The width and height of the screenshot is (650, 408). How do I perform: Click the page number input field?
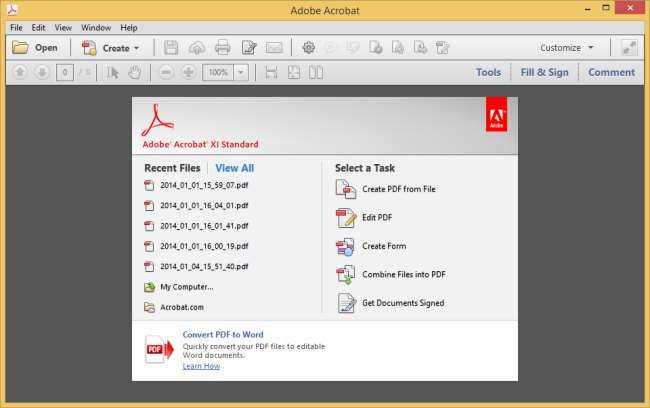(65, 73)
